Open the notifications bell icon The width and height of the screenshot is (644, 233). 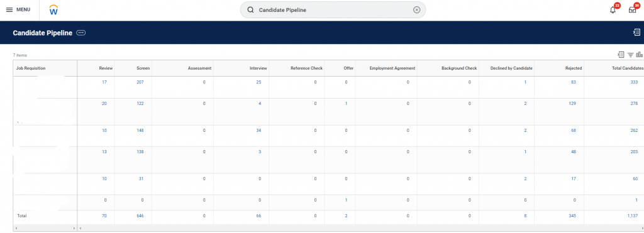pos(613,10)
